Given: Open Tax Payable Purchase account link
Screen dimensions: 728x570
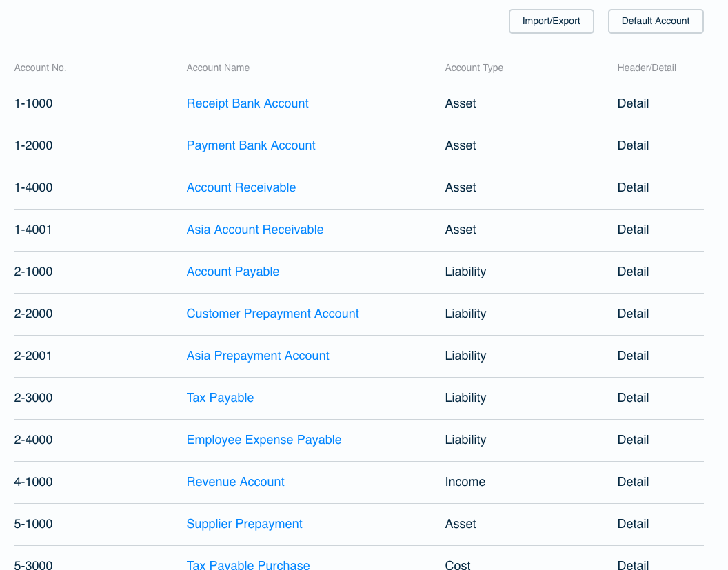Looking at the screenshot, I should pos(248,564).
